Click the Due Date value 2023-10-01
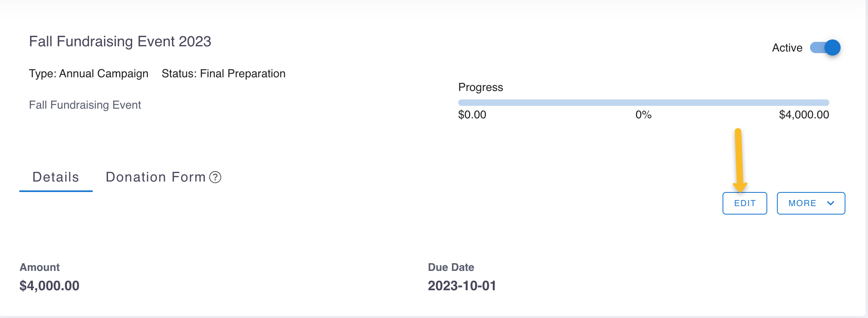868x318 pixels. [x=462, y=286]
